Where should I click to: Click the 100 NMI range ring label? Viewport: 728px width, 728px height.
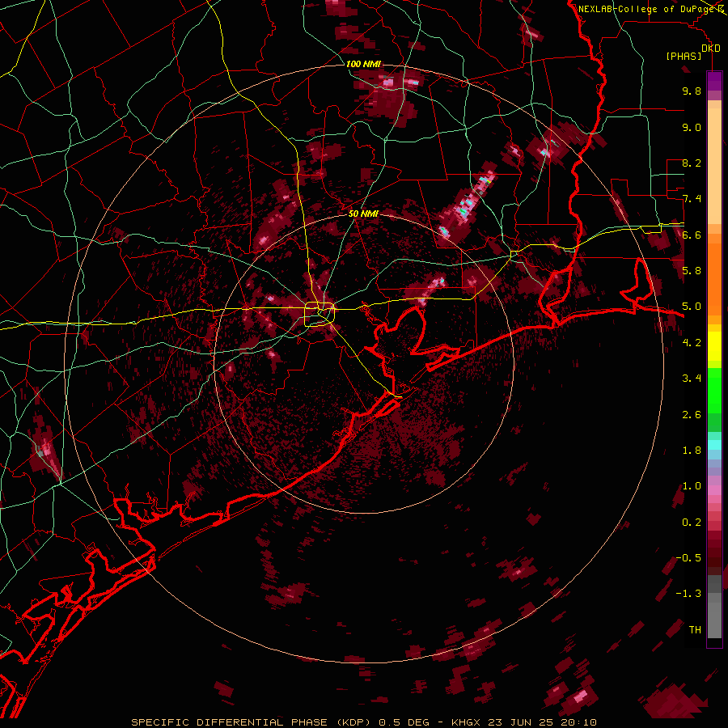[x=363, y=64]
